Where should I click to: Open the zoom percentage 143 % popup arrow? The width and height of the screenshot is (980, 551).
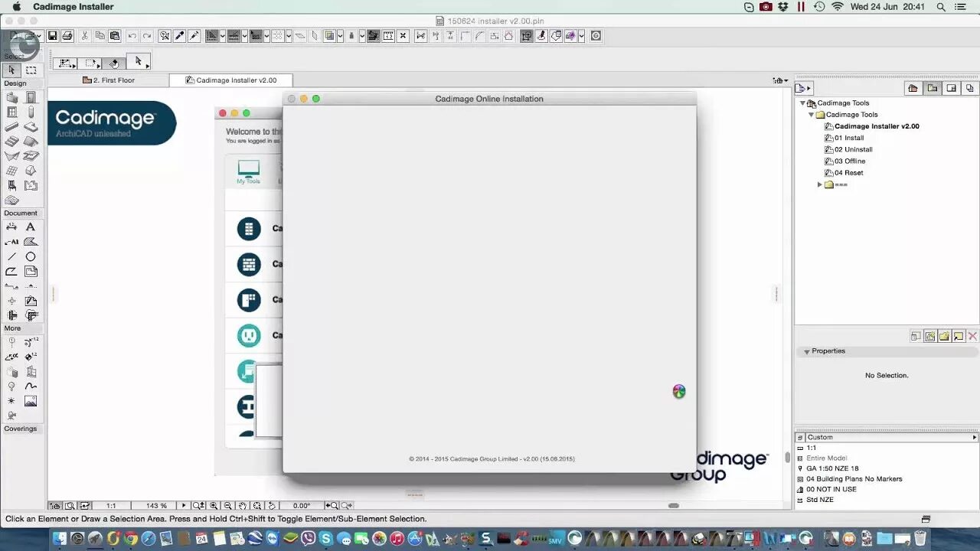pos(183,506)
